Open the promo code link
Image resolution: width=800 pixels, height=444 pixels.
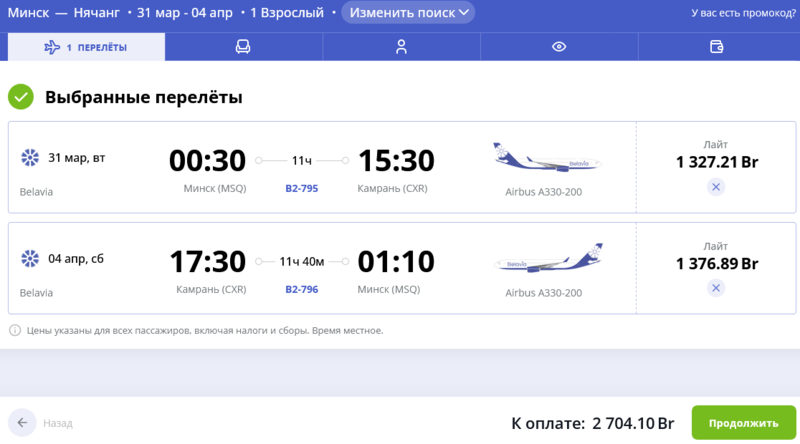point(741,14)
